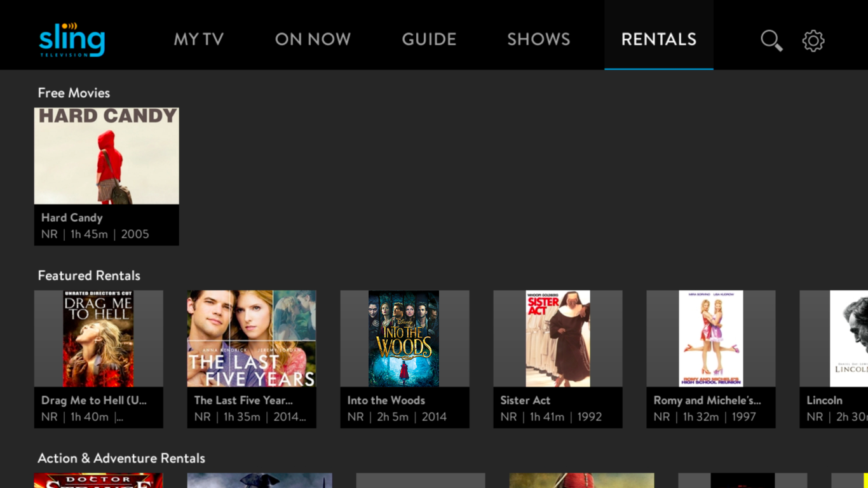Open the Into the Woods poster
This screenshot has width=868, height=488.
pos(405,339)
